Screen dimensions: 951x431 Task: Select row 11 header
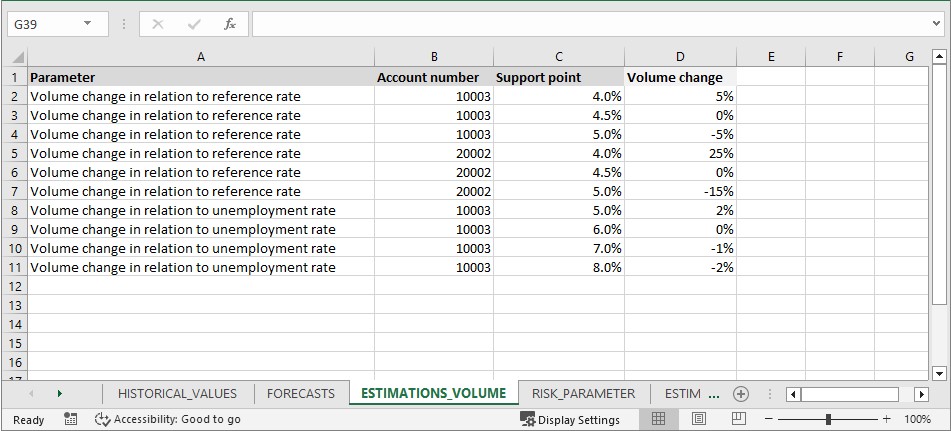[15, 267]
